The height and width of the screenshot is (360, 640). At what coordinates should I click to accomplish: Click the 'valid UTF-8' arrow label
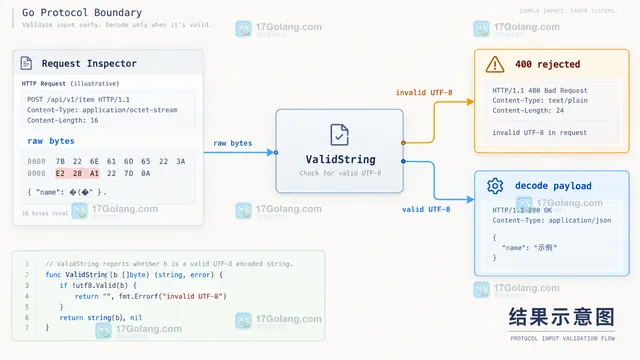[x=426, y=209]
